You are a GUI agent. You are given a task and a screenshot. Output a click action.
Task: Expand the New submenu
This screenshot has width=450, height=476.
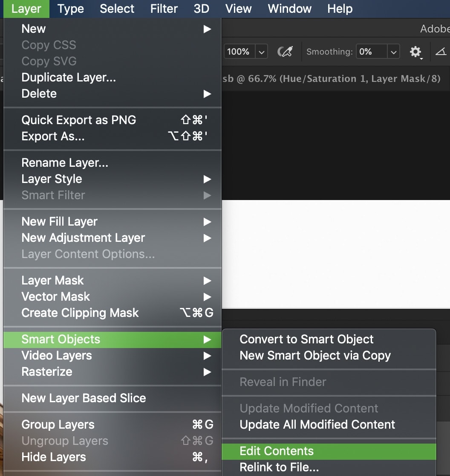pos(112,29)
